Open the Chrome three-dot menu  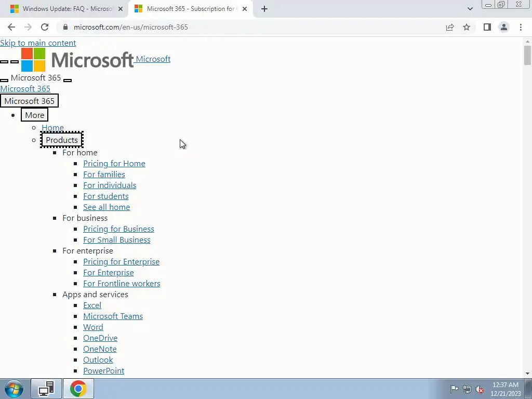[x=521, y=27]
